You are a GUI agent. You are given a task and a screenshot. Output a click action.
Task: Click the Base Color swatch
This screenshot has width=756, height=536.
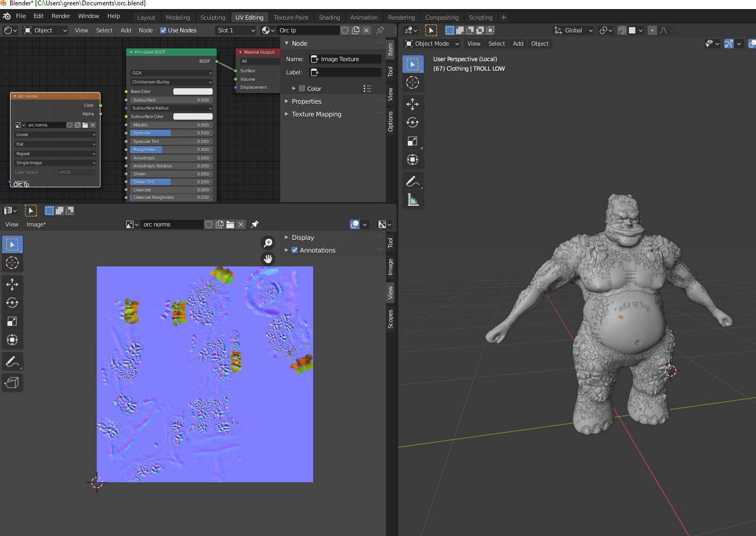pyautogui.click(x=192, y=91)
